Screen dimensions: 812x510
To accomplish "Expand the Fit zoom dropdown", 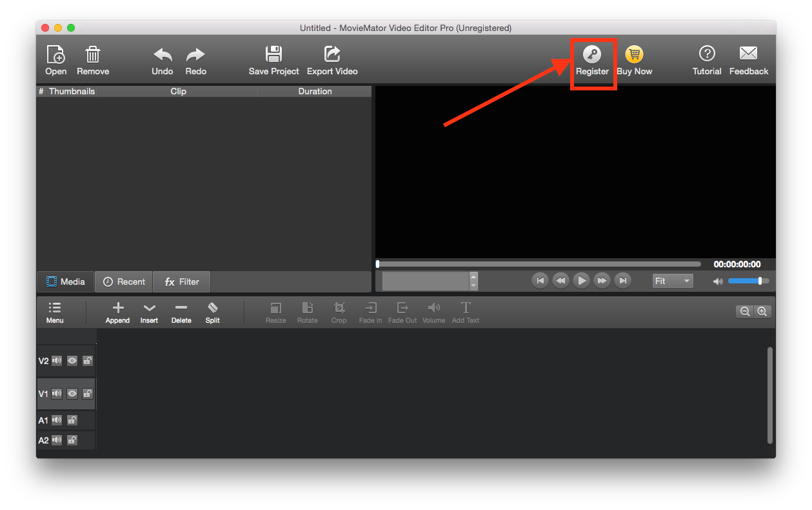I will [672, 281].
